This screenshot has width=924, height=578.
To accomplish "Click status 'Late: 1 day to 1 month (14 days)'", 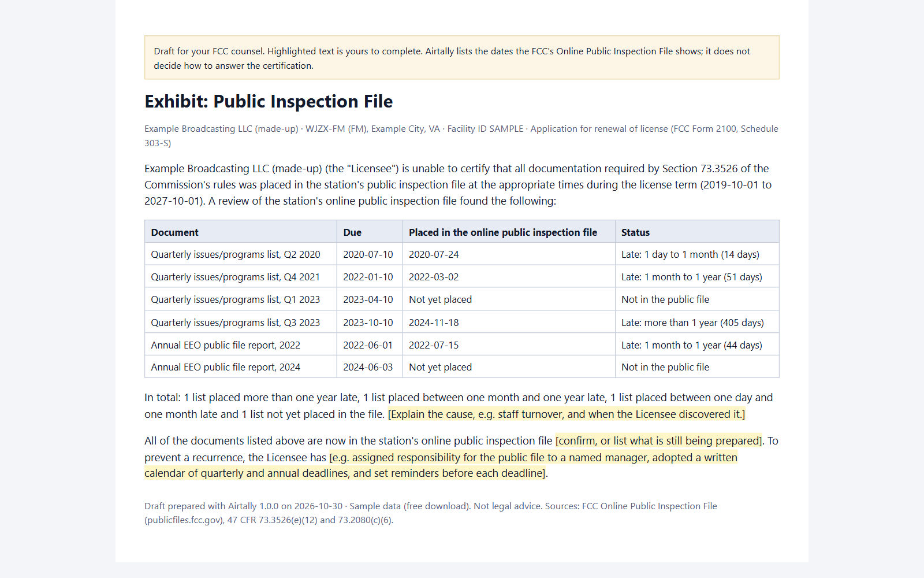I will tap(690, 254).
